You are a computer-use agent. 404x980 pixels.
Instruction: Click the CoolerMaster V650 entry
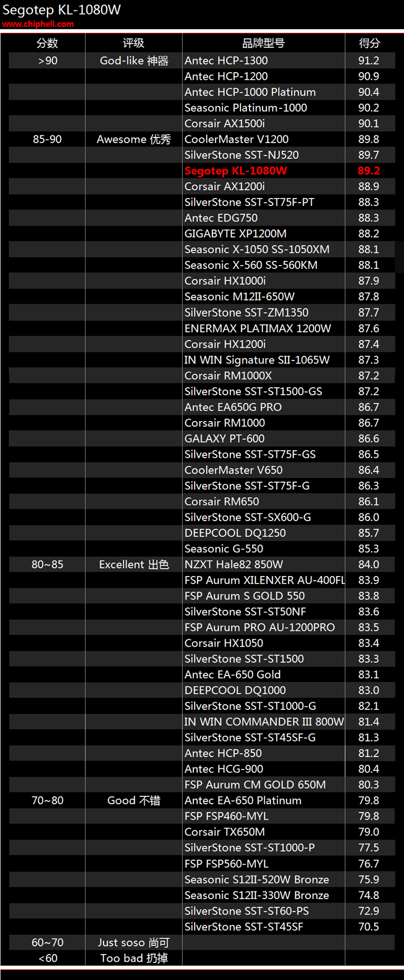pyautogui.click(x=234, y=470)
